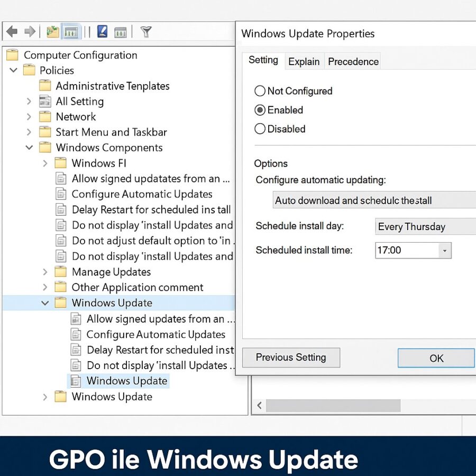This screenshot has width=476, height=476.
Task: Click the Previous Setting button
Action: 291,358
